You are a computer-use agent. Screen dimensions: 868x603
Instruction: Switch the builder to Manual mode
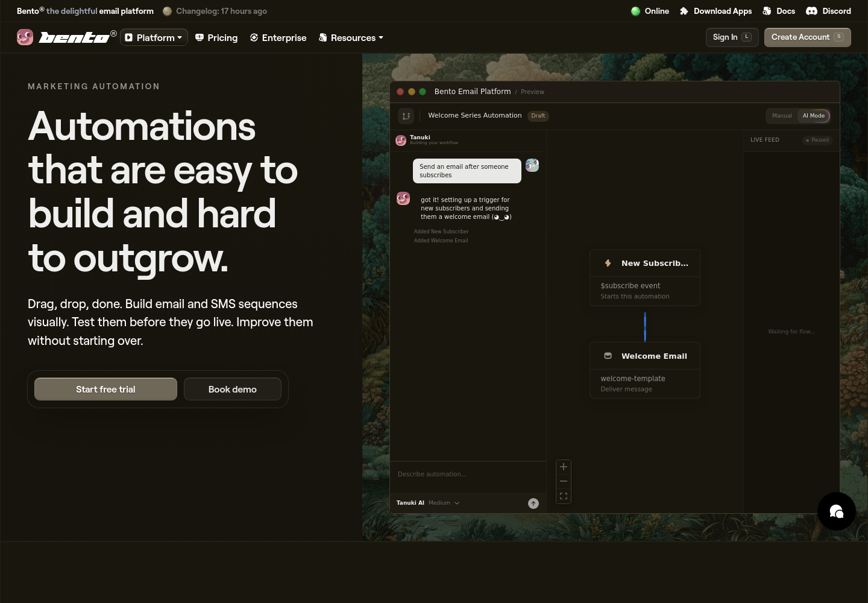click(x=782, y=116)
